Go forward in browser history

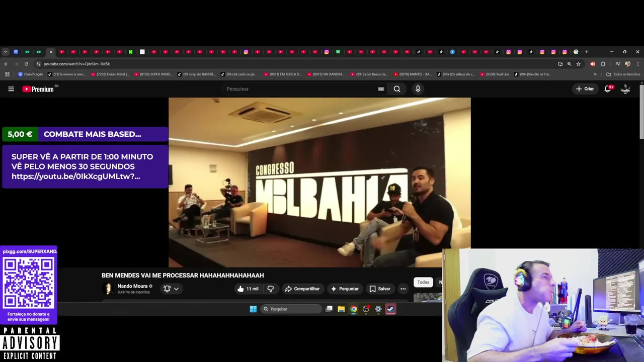[16, 64]
